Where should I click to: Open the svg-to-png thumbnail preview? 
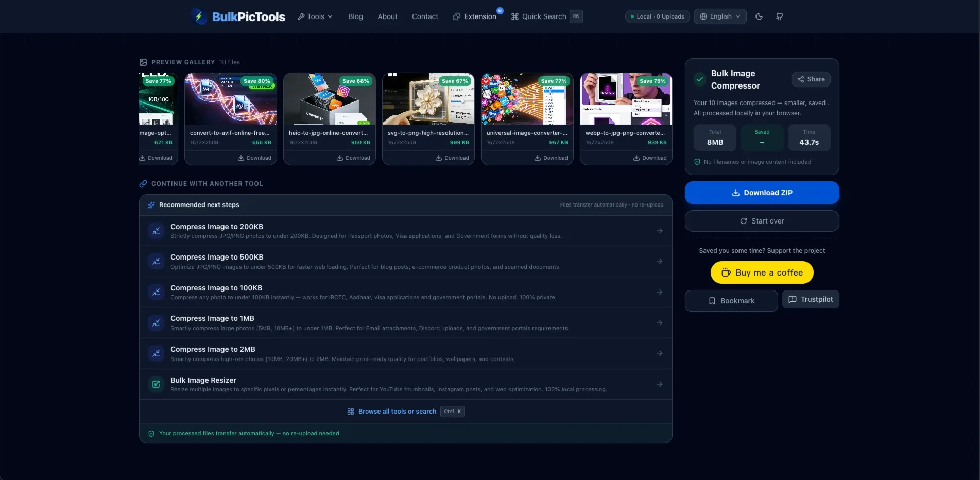click(x=428, y=99)
